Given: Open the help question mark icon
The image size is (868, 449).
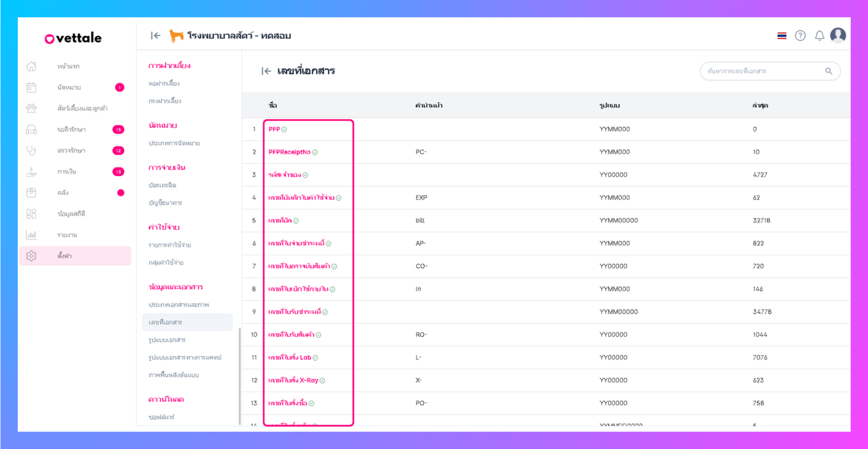Looking at the screenshot, I should (800, 36).
